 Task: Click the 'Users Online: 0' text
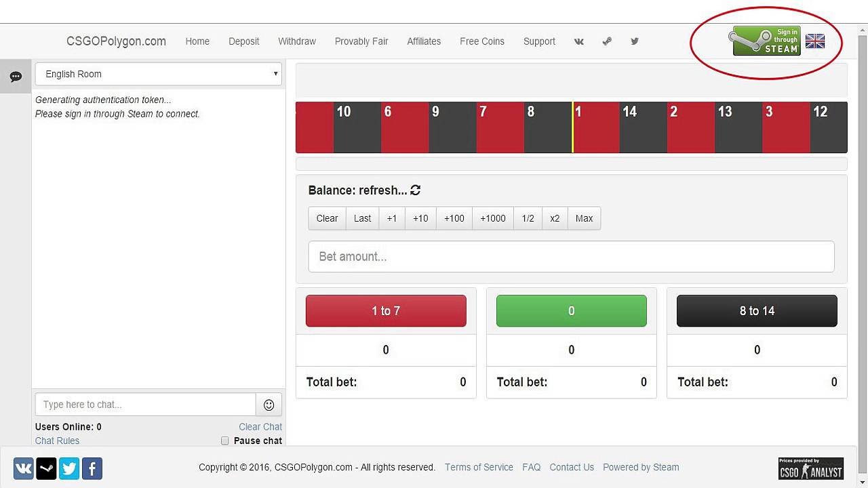(68, 427)
